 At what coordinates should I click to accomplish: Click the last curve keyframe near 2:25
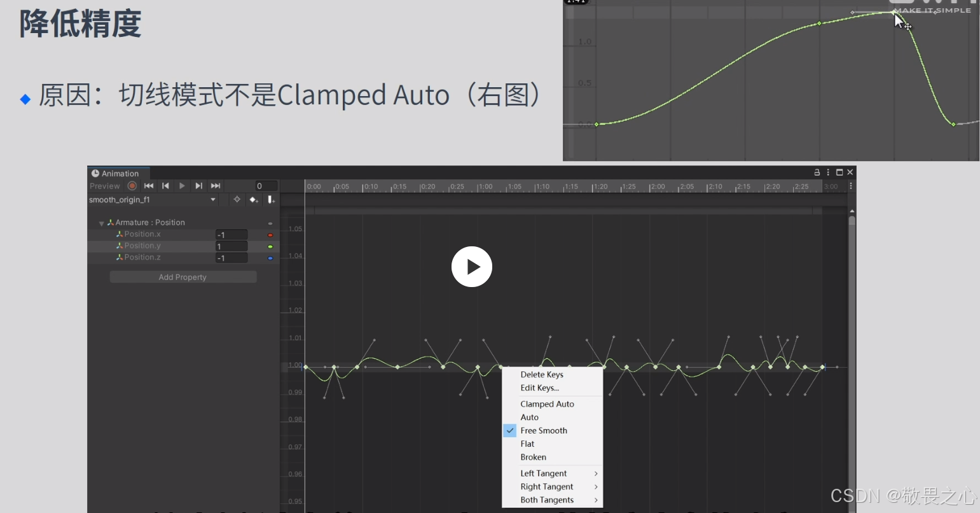tap(822, 367)
